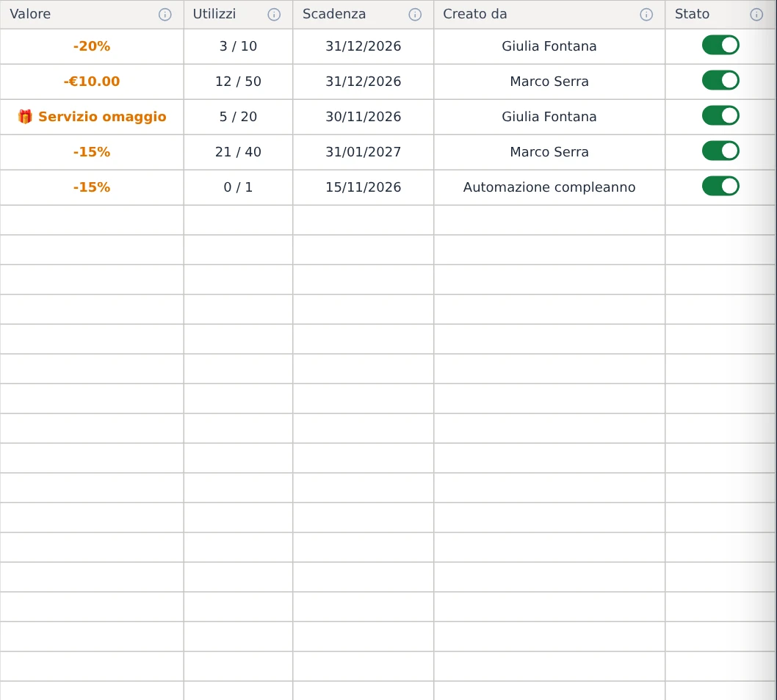Click -15% in the 21 / 40 row
The width and height of the screenshot is (777, 700).
click(92, 152)
